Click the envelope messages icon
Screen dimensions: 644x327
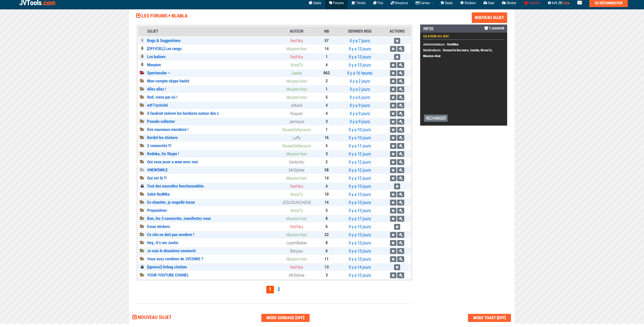(x=579, y=3)
